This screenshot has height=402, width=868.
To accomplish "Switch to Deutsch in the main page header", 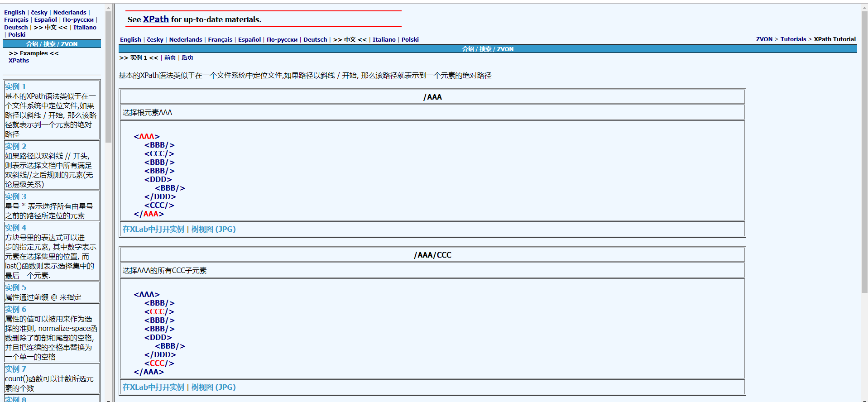I will (315, 39).
